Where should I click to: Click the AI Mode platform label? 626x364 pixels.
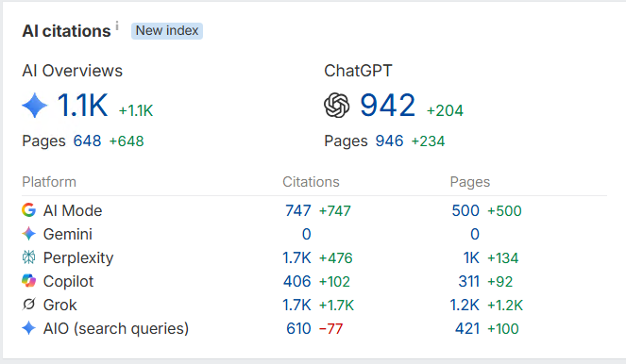coord(73,210)
